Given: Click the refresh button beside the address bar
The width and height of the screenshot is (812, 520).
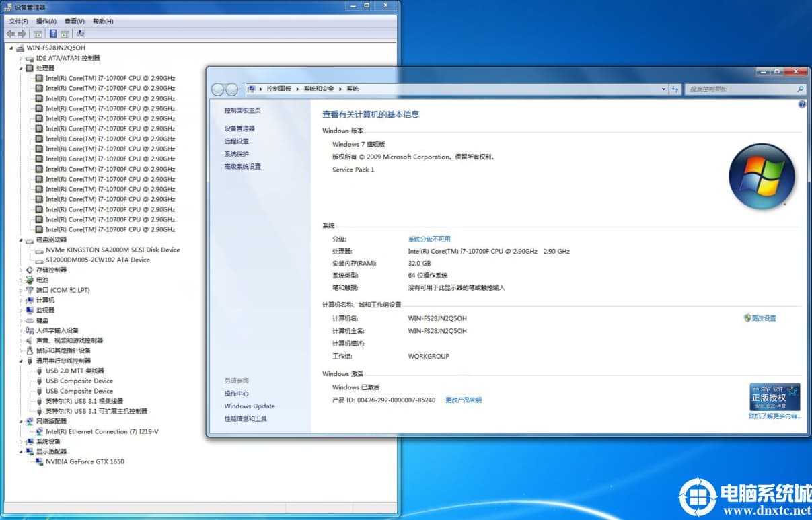Looking at the screenshot, I should [x=675, y=89].
